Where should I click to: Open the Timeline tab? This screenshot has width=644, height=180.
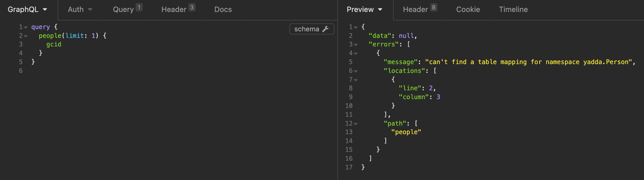click(x=513, y=10)
